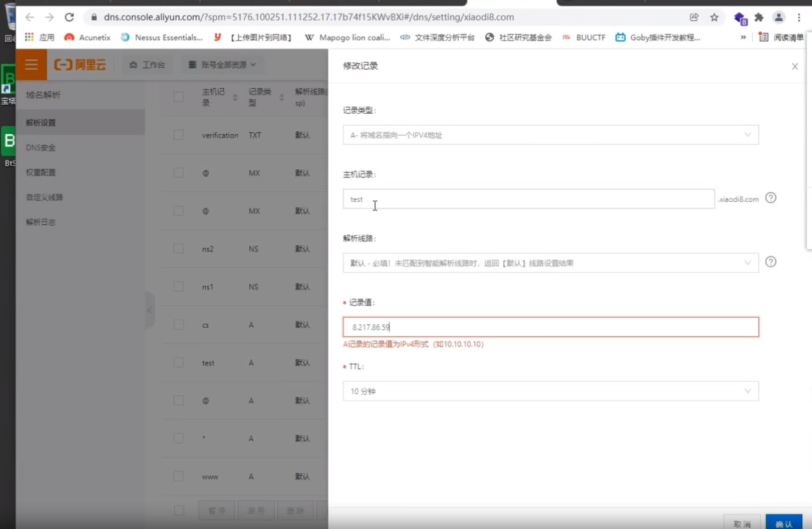The width and height of the screenshot is (812, 529).
Task: Click the ns2 host record text
Action: click(208, 249)
